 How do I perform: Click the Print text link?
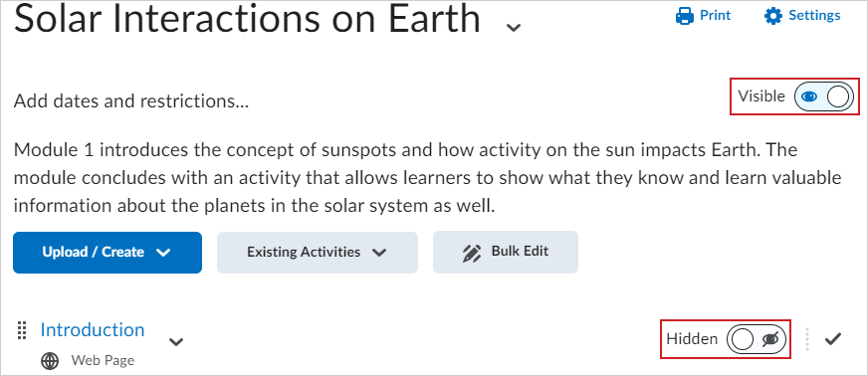716,16
